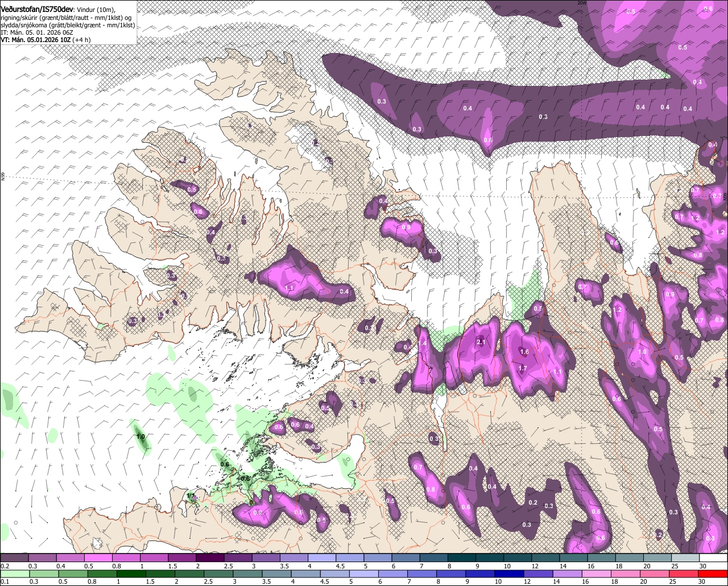Pick the deep blue swatch at 10 in lower legend
This screenshot has height=586, width=728.
(x=509, y=574)
